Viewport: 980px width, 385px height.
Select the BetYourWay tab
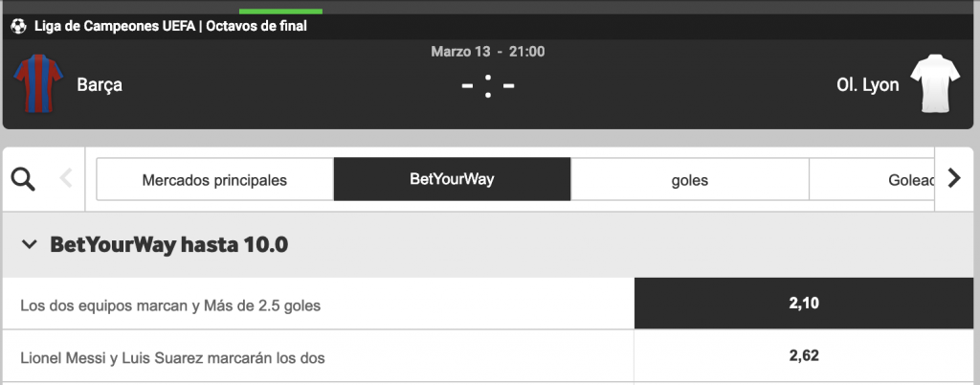pos(452,179)
